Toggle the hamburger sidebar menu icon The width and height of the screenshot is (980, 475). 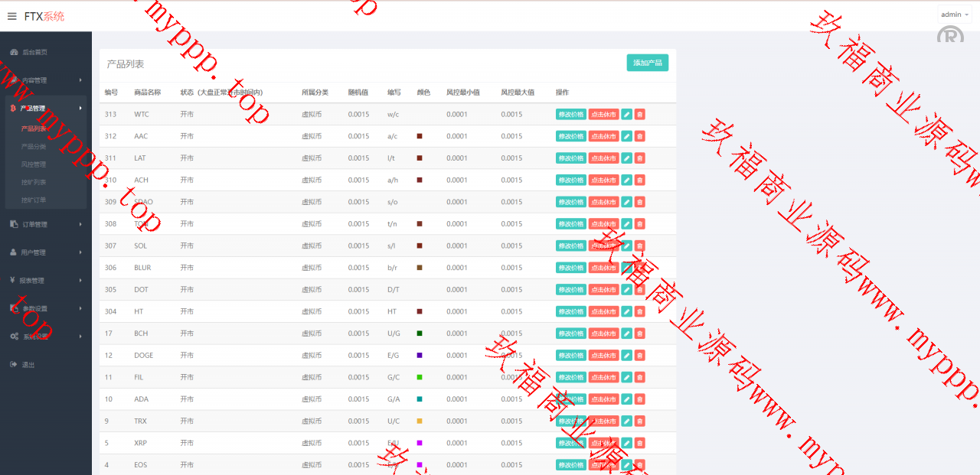point(11,16)
